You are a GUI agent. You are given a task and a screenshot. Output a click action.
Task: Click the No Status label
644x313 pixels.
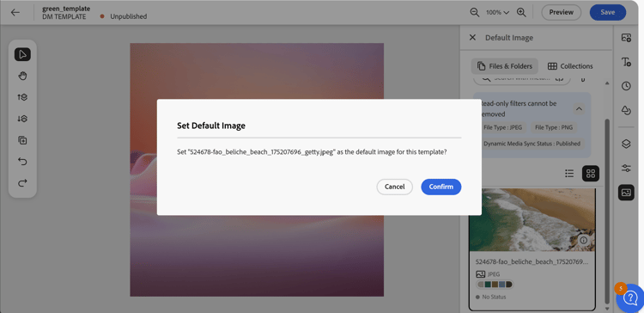pyautogui.click(x=494, y=297)
